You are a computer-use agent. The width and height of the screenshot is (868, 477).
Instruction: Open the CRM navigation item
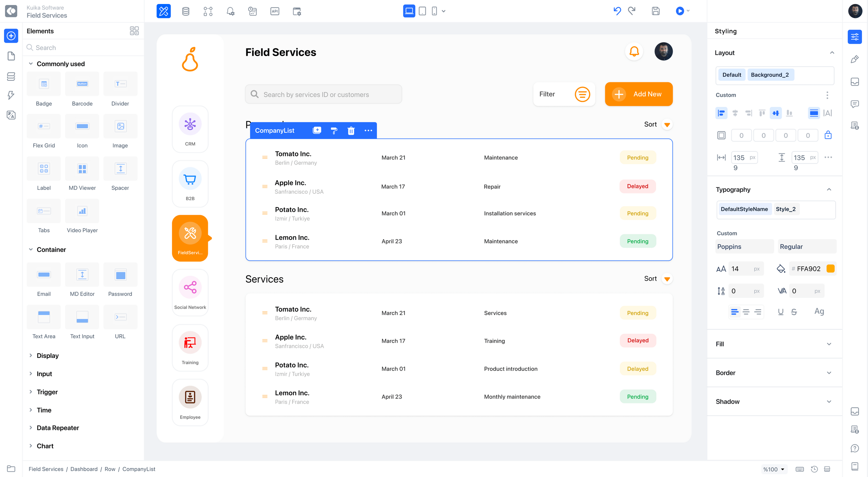coord(190,129)
